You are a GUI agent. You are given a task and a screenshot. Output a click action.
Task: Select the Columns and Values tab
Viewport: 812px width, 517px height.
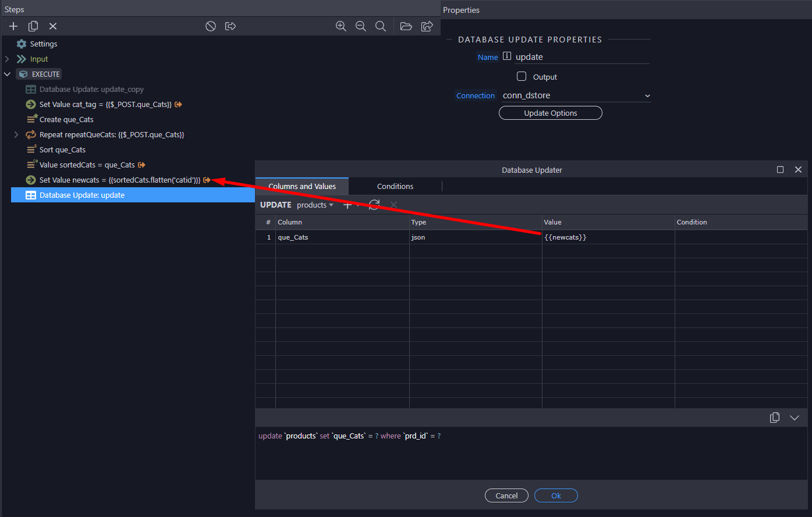302,186
